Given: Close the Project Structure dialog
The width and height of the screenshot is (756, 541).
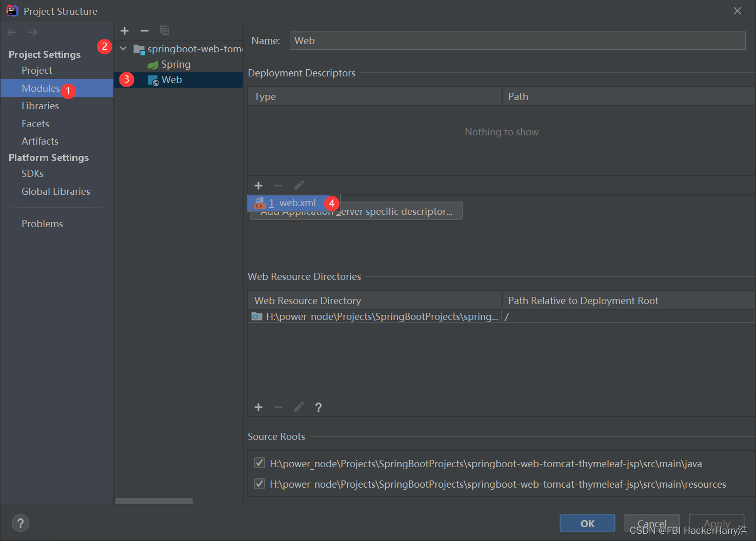Looking at the screenshot, I should pyautogui.click(x=738, y=11).
